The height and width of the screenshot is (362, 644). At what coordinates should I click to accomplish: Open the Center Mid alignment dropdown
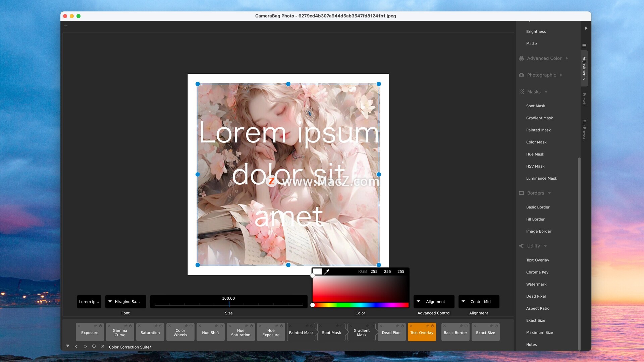[479, 302]
